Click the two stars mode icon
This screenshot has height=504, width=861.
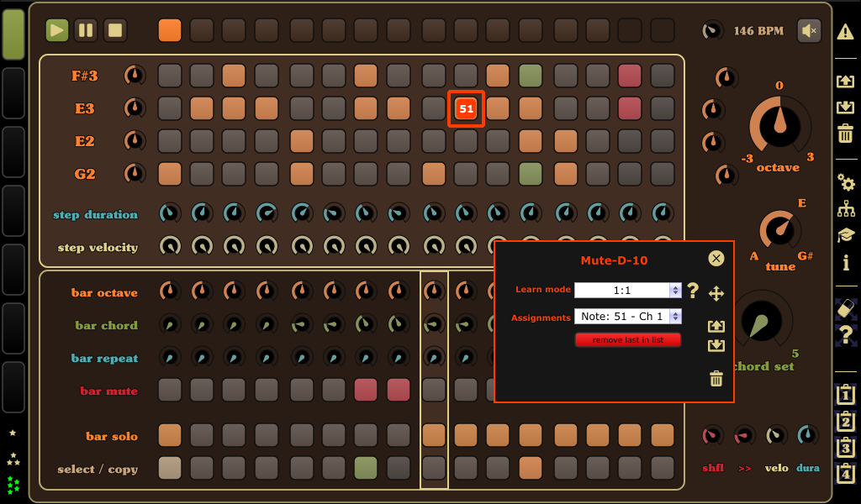13,459
